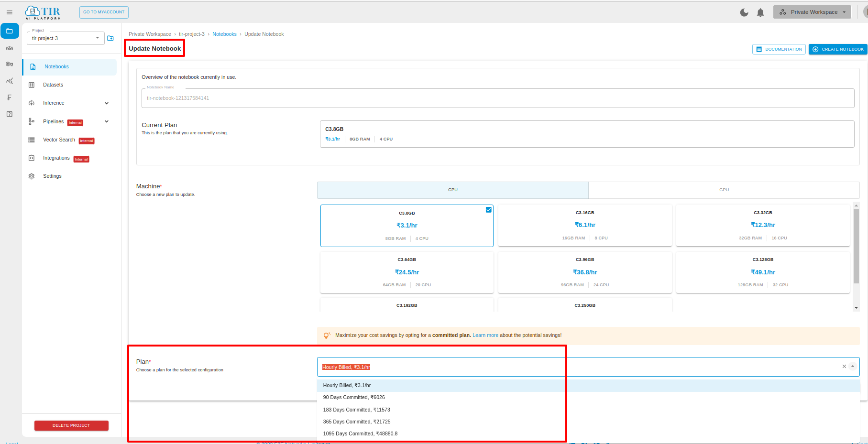The height and width of the screenshot is (444, 868).
Task: Click the Private Workspace breadcrumb
Action: tap(150, 34)
